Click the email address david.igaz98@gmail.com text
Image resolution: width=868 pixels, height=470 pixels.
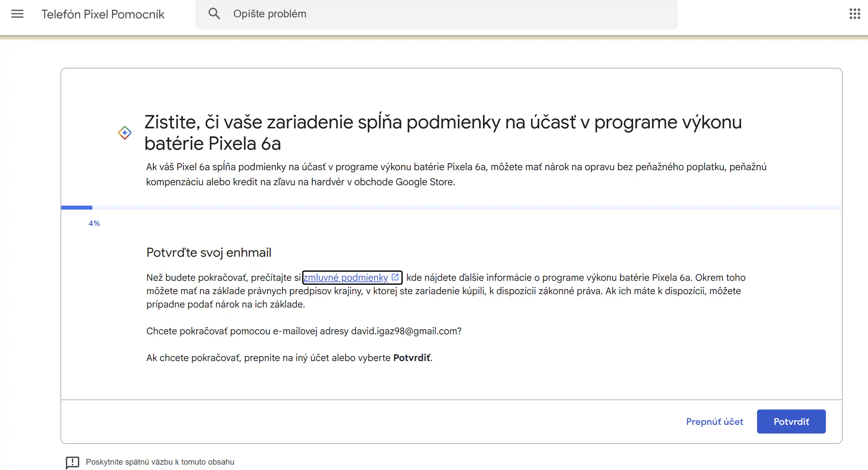404,331
